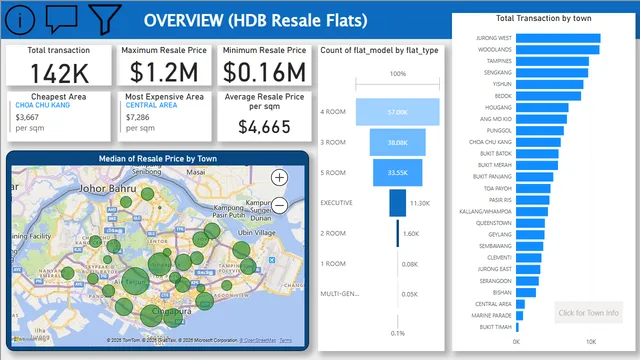This screenshot has width=640, height=360.
Task: Click the Maximum Resale Price $1.2M card
Action: point(164,65)
